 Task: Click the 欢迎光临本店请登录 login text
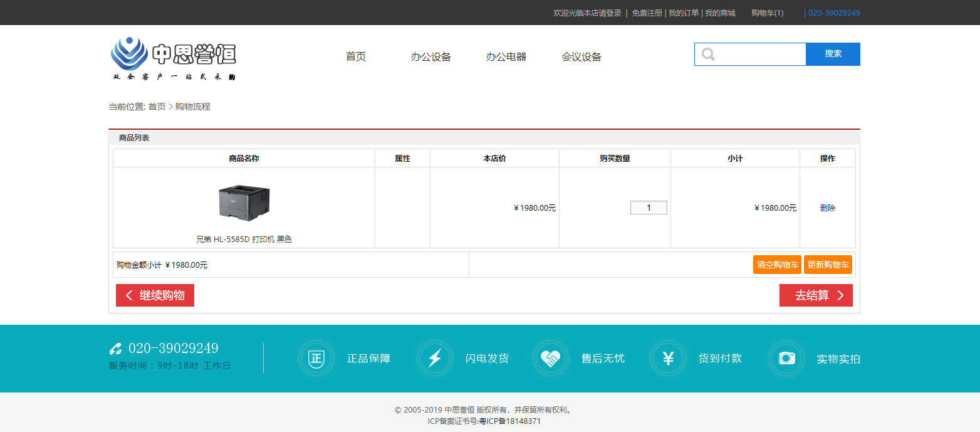coord(587,13)
